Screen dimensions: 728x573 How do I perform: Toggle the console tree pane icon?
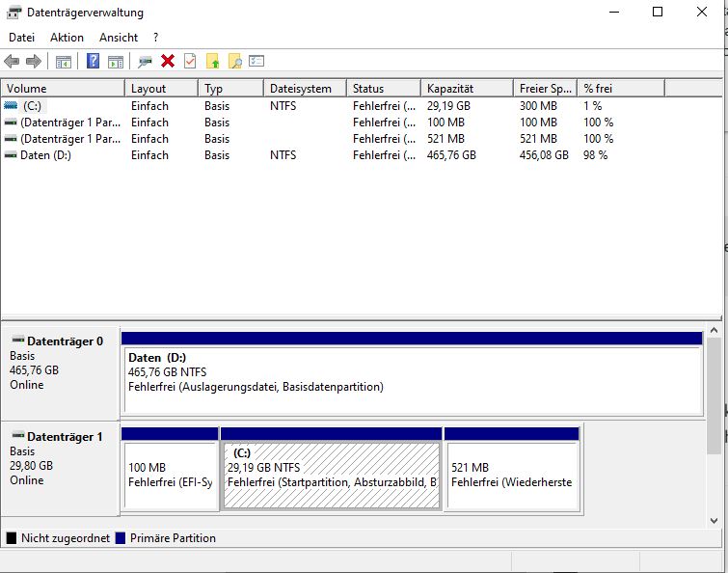click(63, 62)
